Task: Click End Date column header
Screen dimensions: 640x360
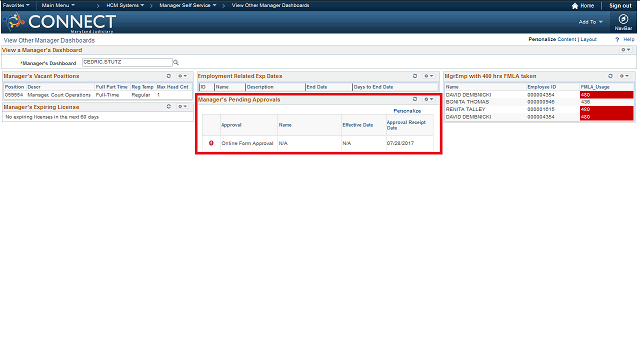Action: pyautogui.click(x=317, y=87)
